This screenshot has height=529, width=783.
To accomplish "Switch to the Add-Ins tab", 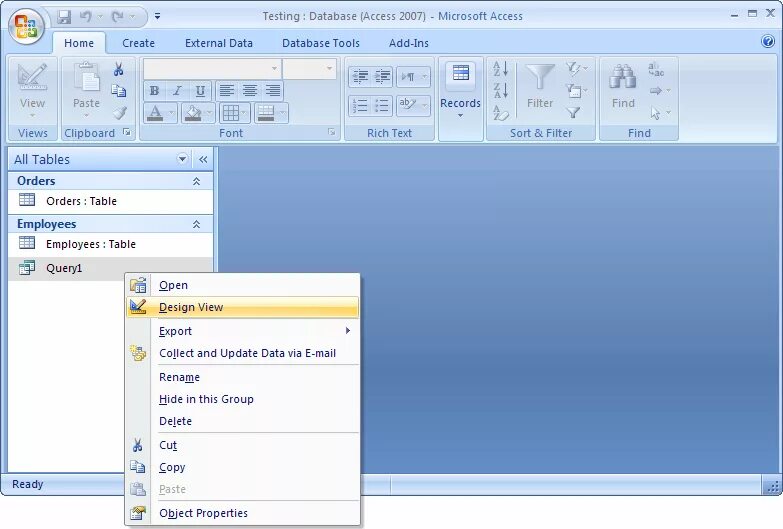I will 408,43.
